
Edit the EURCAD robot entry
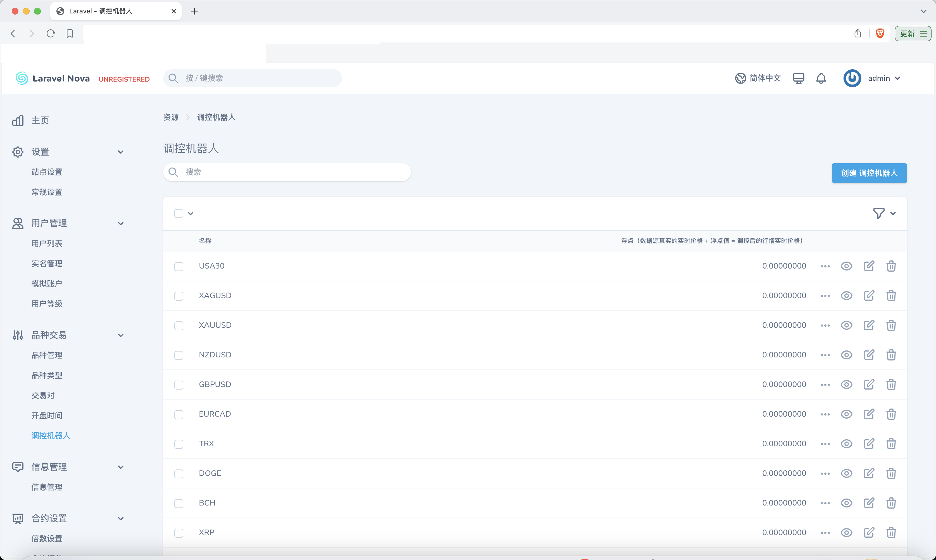point(869,414)
